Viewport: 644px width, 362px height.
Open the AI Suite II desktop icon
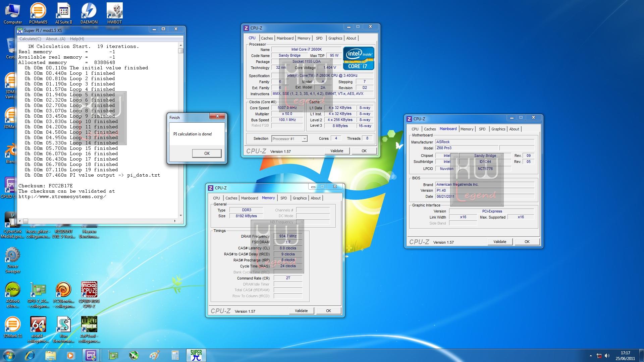(x=64, y=13)
